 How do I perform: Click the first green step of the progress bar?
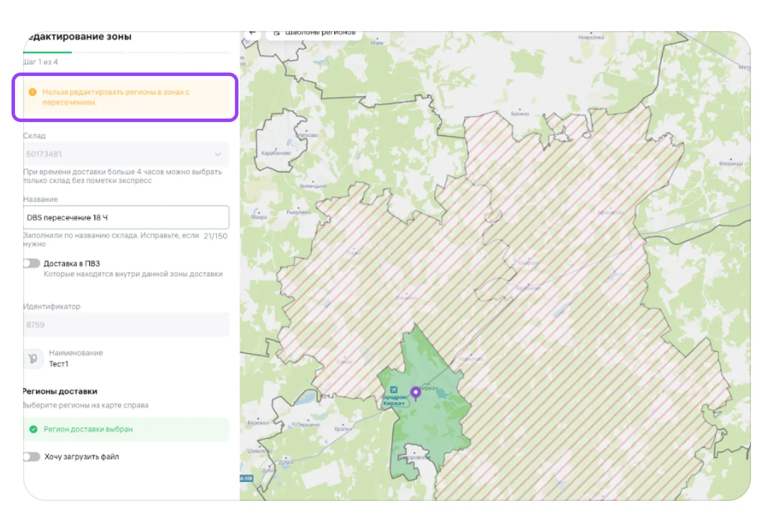tap(48, 52)
